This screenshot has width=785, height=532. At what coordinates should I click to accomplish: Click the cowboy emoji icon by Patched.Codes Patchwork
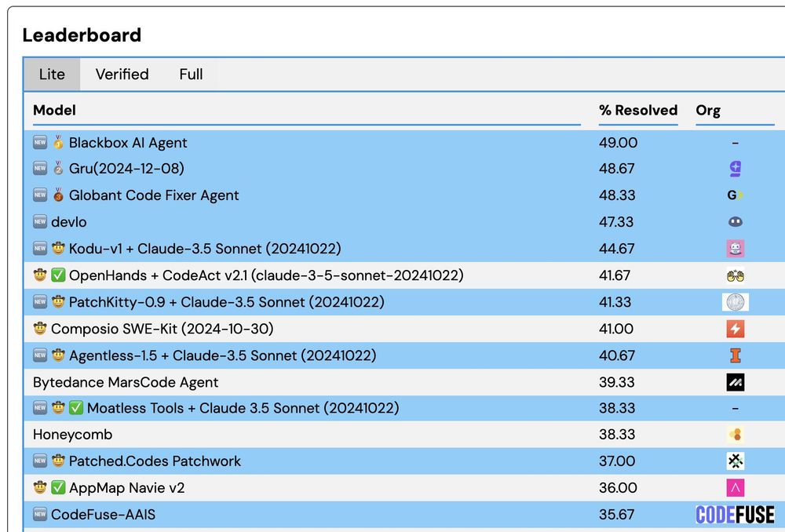tap(58, 461)
